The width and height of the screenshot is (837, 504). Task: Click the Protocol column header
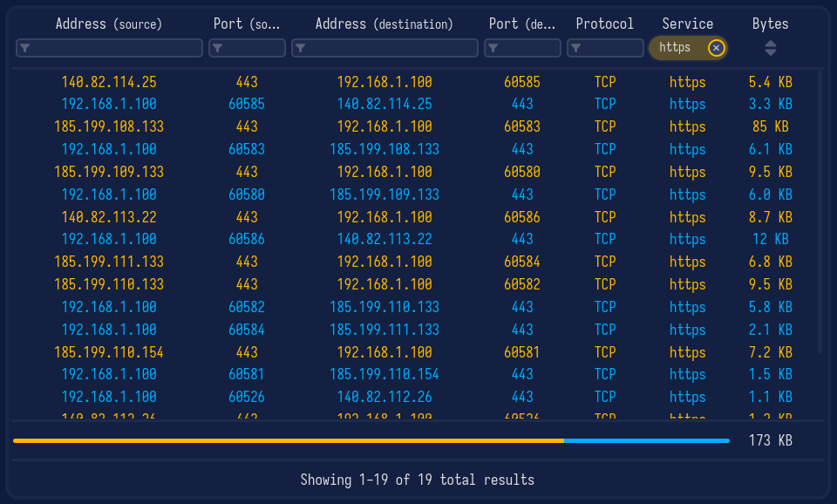[x=605, y=24]
